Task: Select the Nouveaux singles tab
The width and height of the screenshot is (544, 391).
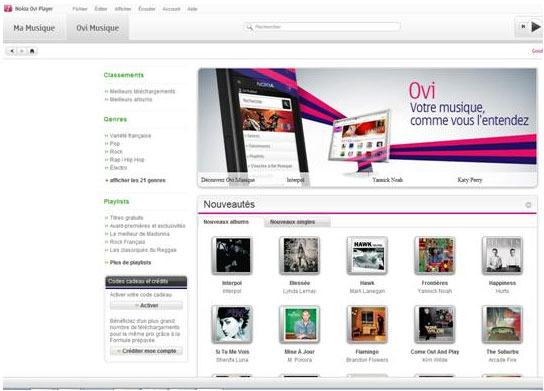Action: [x=297, y=222]
